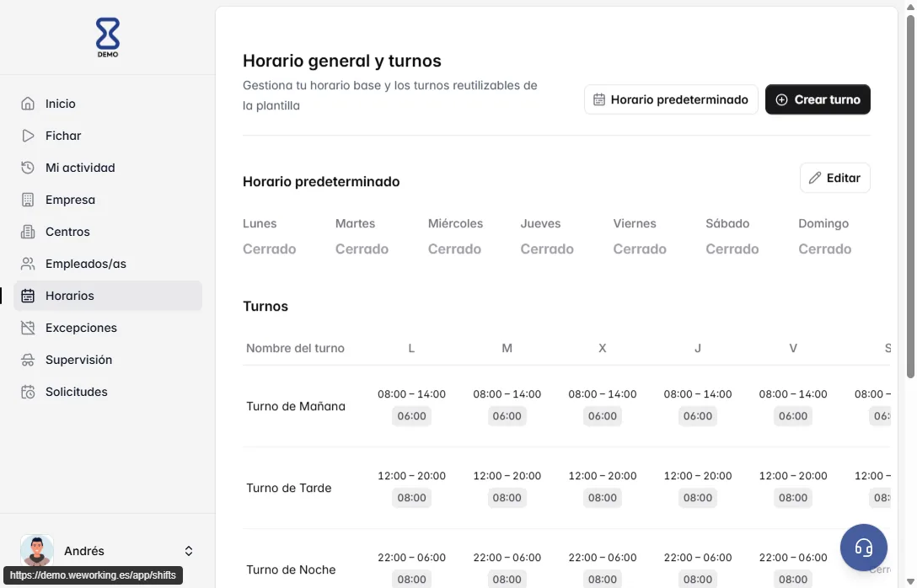Open the Centros page

tap(108, 232)
